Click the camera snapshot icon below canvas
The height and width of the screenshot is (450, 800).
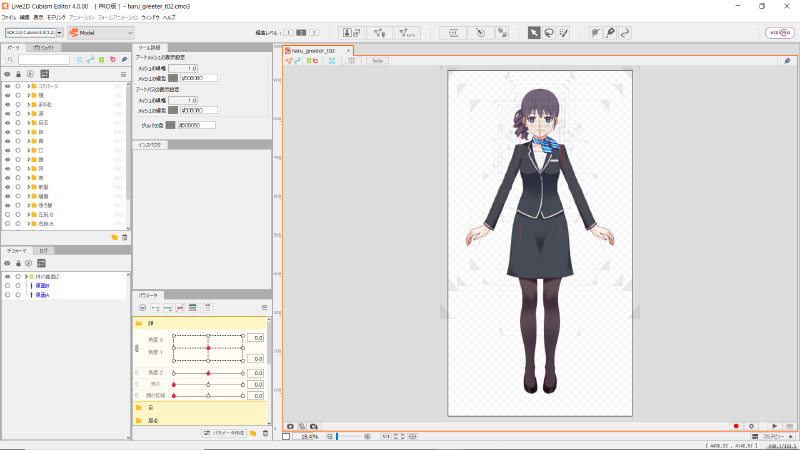290,426
